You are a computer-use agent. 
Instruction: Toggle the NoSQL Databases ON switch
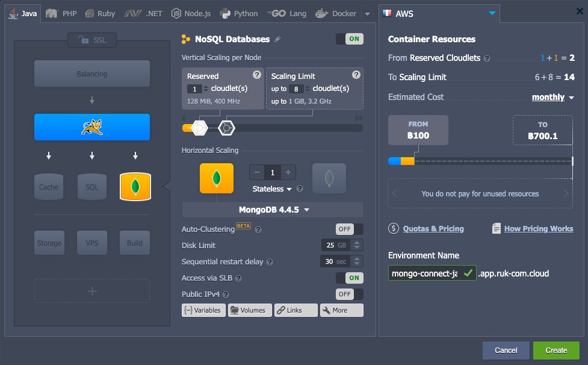click(350, 39)
